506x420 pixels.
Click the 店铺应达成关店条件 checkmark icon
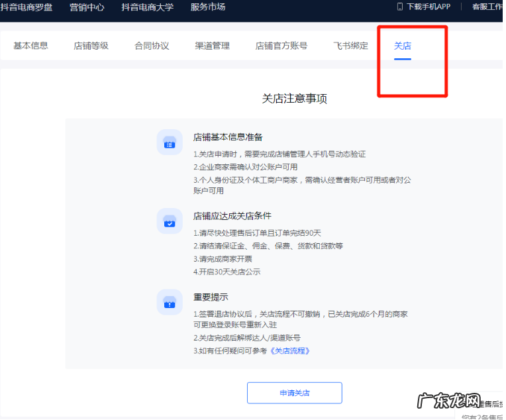170,221
